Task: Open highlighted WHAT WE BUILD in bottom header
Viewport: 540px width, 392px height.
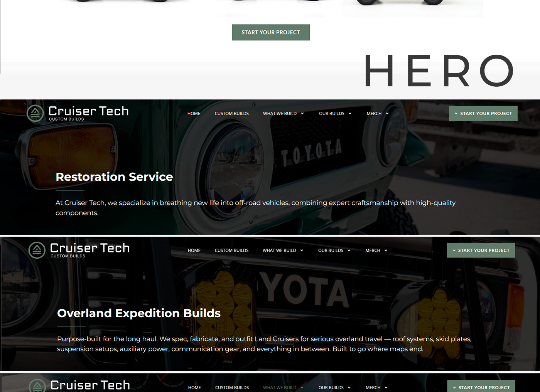Action: pos(280,387)
